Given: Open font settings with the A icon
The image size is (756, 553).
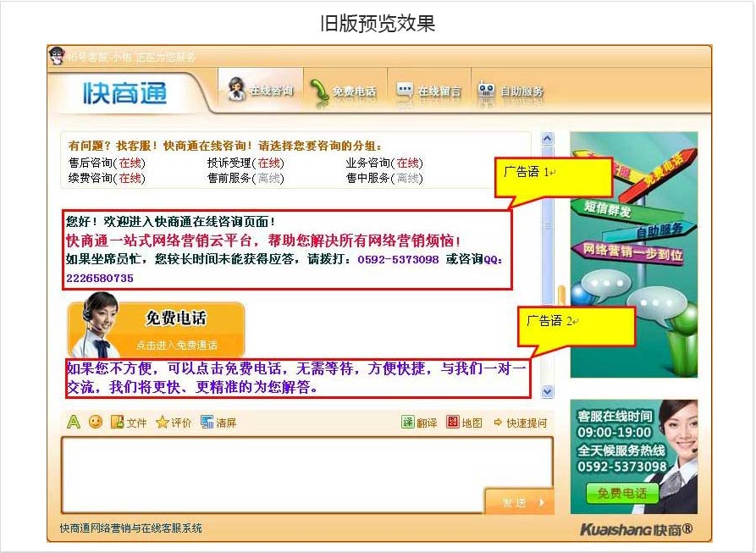Looking at the screenshot, I should (74, 422).
